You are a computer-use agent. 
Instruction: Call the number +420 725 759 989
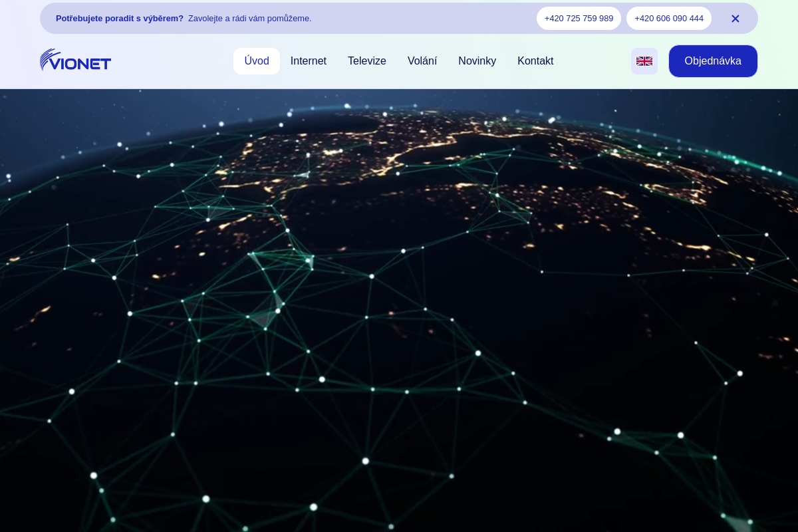(579, 19)
